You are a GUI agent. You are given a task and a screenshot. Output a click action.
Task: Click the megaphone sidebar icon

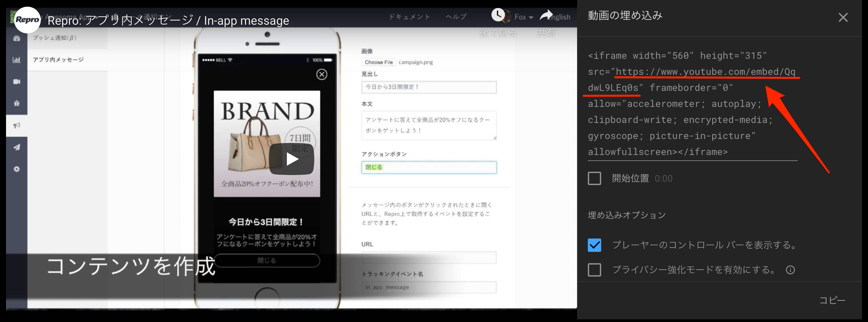16,126
